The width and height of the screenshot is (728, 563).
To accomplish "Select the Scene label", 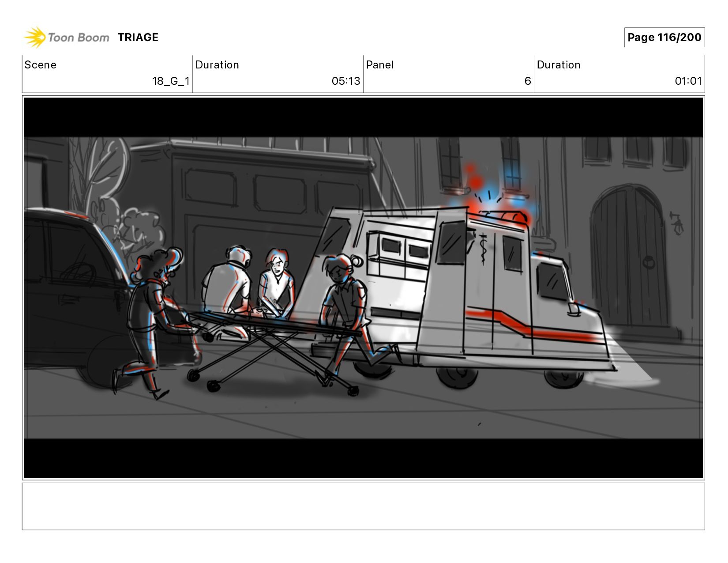I will tap(40, 65).
